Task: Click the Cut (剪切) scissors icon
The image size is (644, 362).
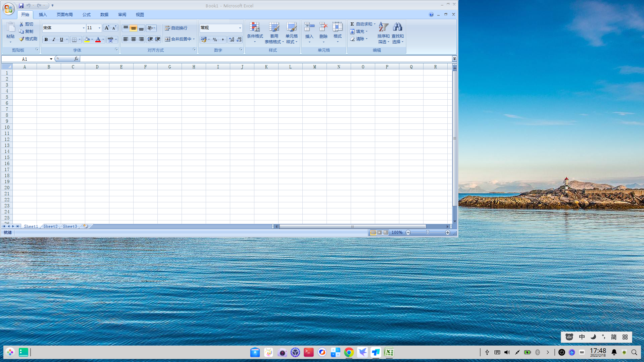Action: (21, 24)
